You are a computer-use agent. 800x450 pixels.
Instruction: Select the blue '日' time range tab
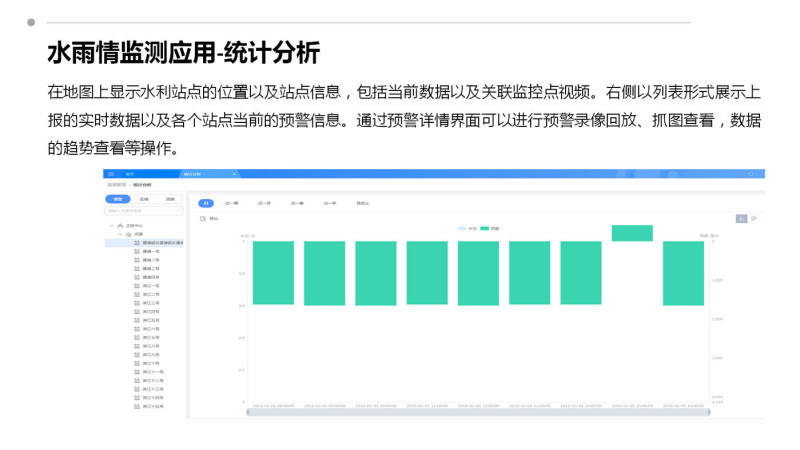coord(206,203)
